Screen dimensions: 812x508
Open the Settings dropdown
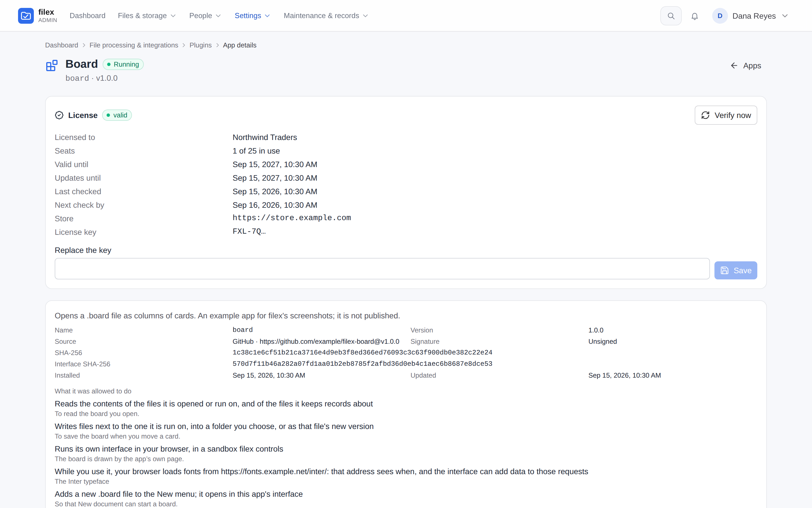pos(252,16)
